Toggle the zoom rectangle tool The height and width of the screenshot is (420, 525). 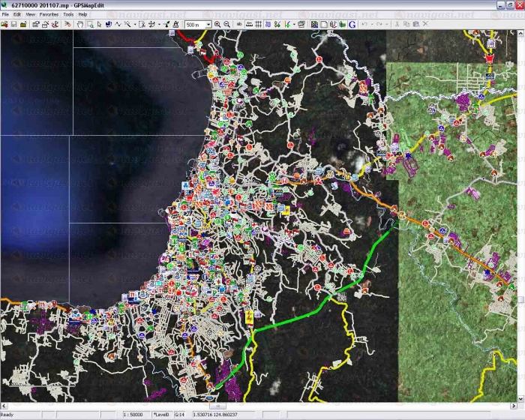coord(90,24)
